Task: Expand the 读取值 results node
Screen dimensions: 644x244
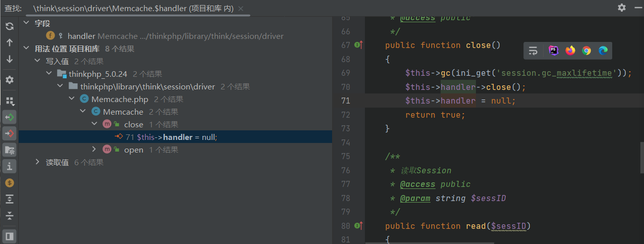Action: click(37, 162)
